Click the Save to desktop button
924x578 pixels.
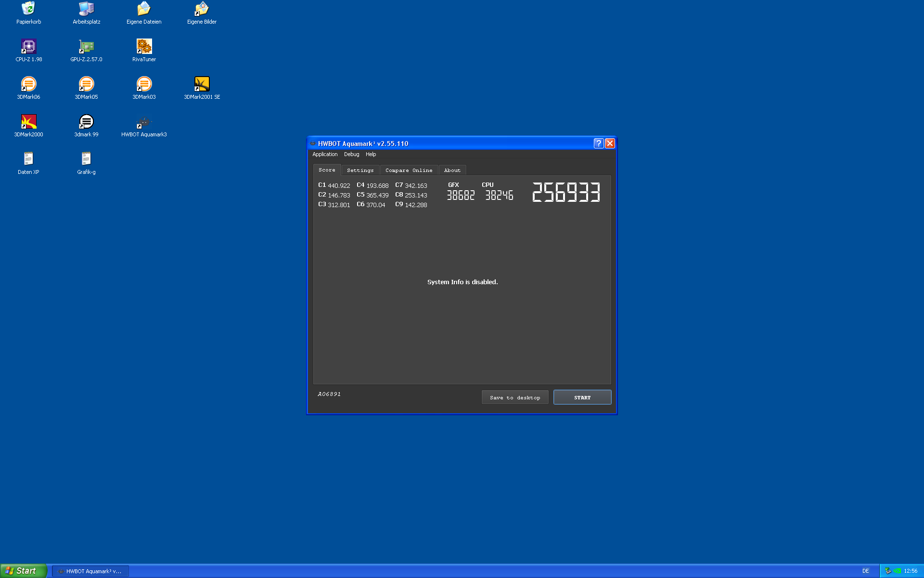point(515,397)
